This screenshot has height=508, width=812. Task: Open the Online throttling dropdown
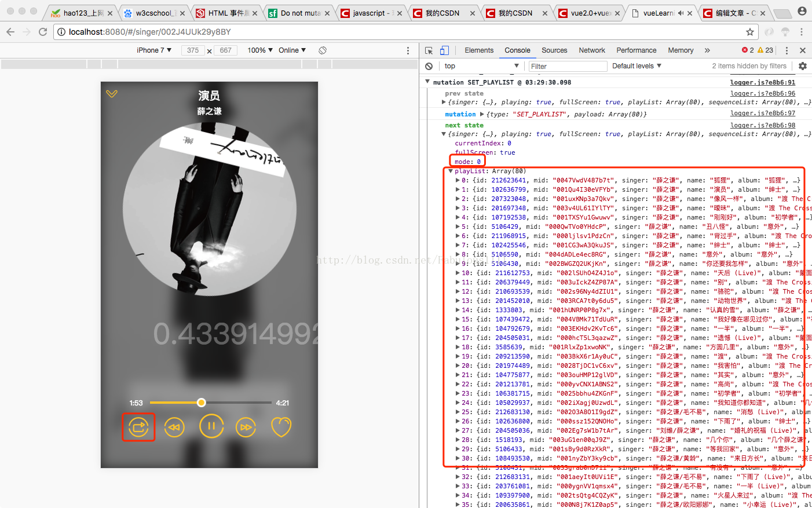292,50
